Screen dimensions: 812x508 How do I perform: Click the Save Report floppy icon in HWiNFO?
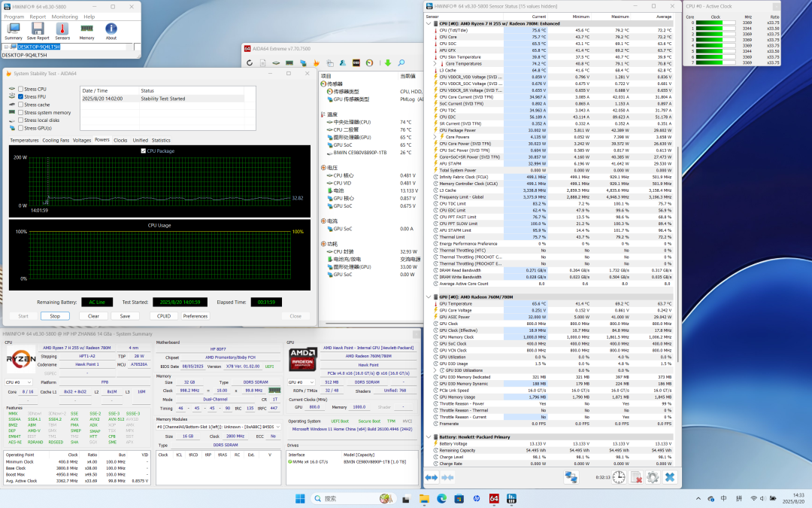point(38,29)
